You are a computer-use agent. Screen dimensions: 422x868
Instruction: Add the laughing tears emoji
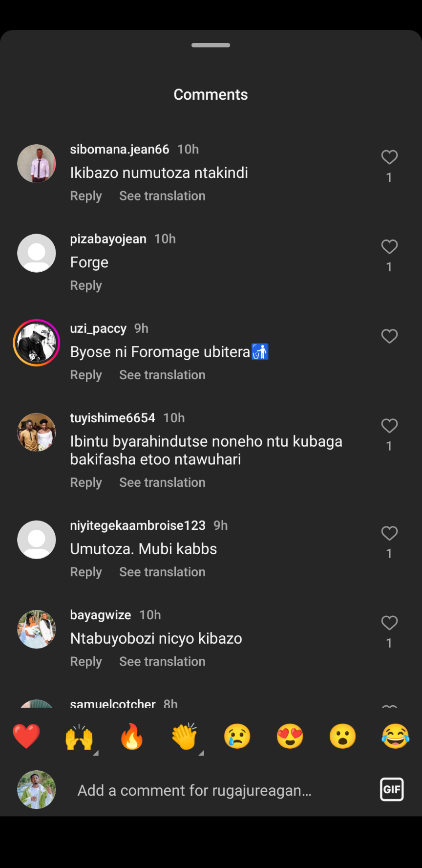pyautogui.click(x=396, y=737)
